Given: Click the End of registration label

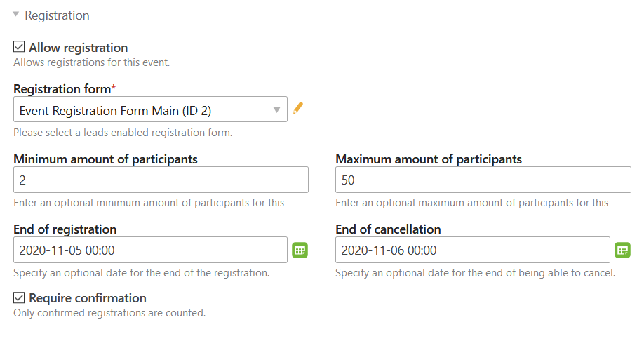Looking at the screenshot, I should (65, 229).
